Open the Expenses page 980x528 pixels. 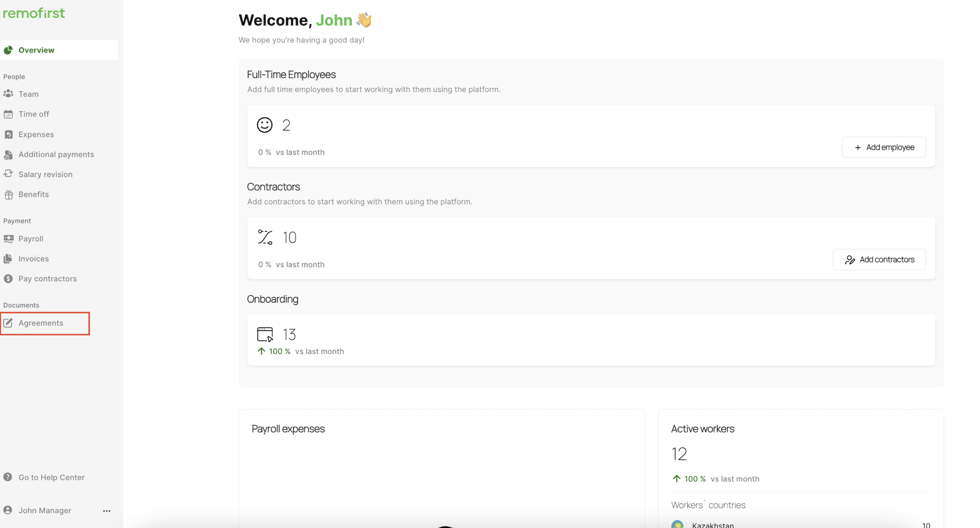(36, 134)
